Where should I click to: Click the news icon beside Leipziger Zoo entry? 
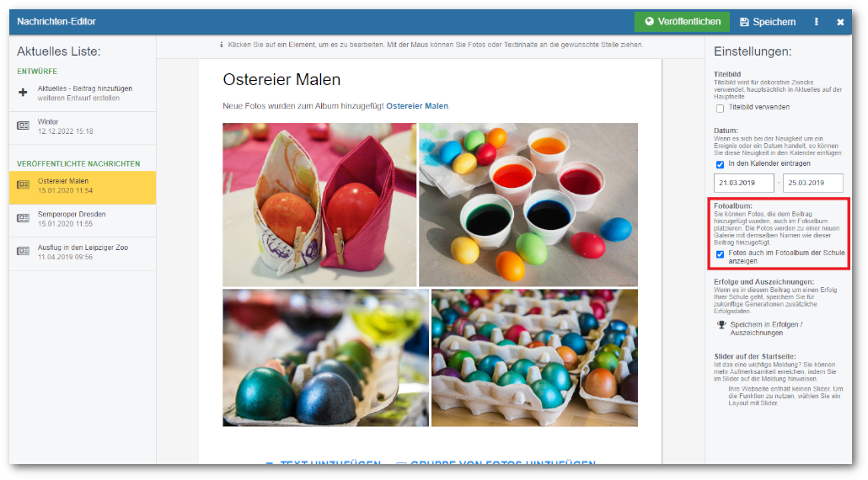[x=23, y=251]
